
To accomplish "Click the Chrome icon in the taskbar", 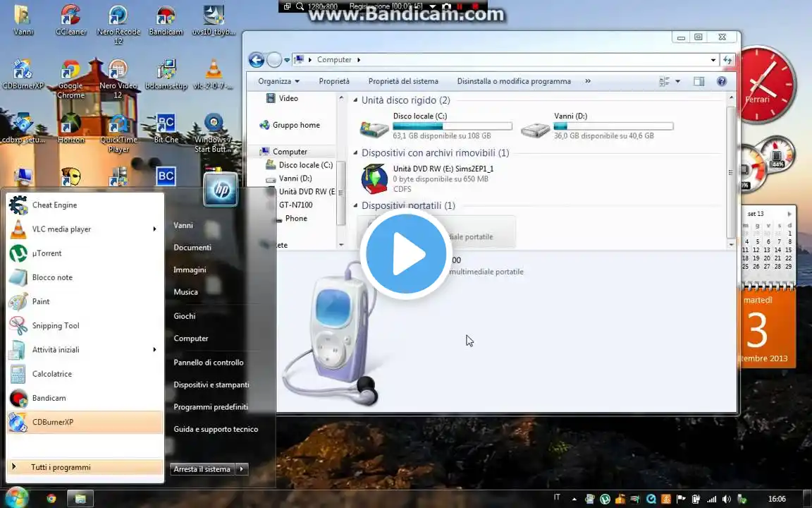I will click(x=51, y=499).
